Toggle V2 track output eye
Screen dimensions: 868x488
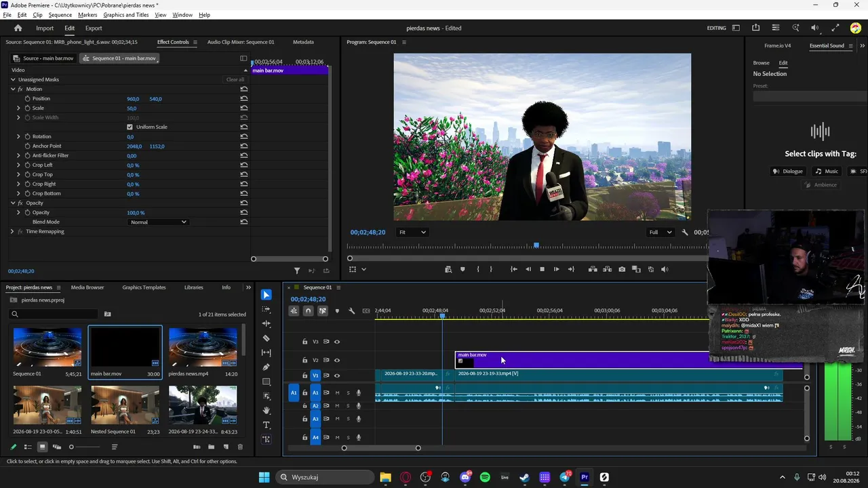[x=337, y=361]
